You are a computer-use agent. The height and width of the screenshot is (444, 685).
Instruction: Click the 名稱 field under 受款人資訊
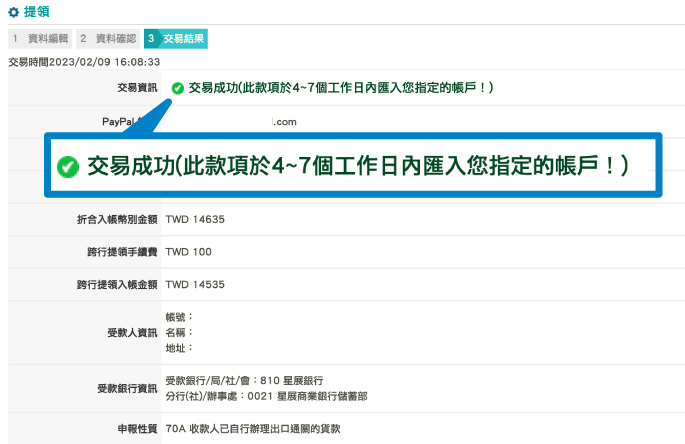pyautogui.click(x=179, y=332)
